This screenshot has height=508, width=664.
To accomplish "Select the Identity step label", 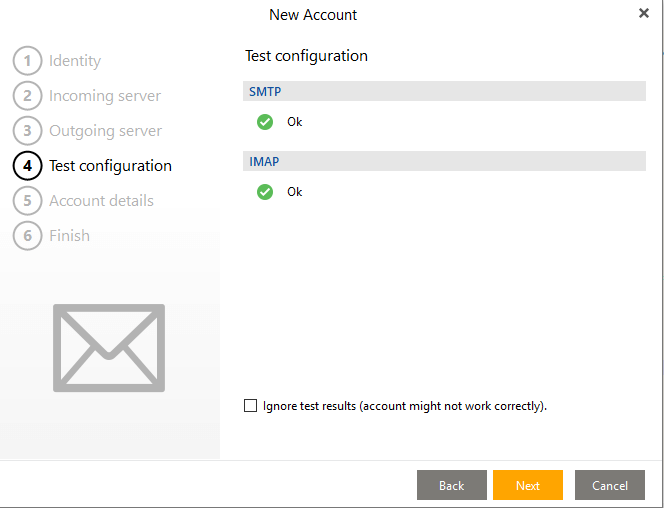I will pos(75,61).
